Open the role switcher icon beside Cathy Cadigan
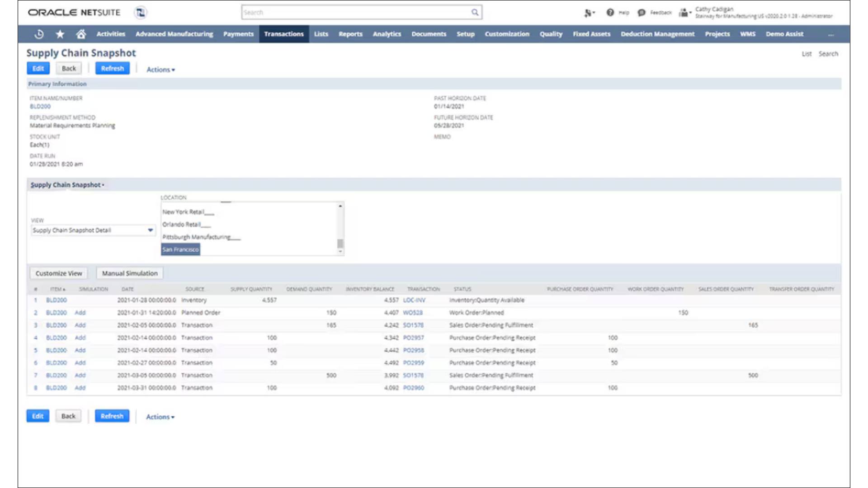 [x=685, y=13]
